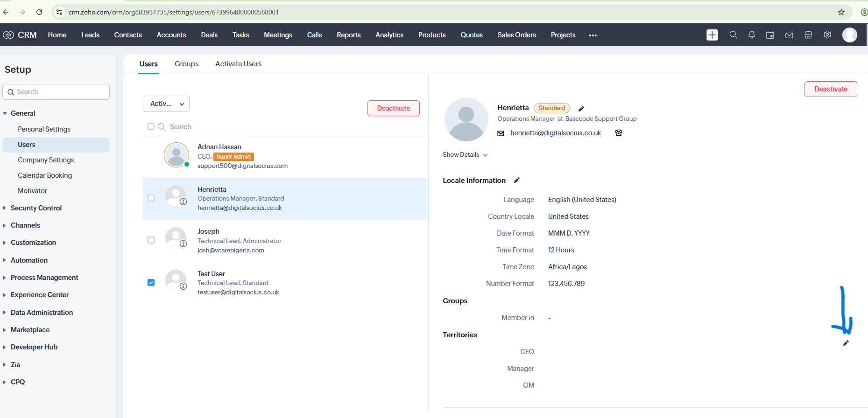Bookmark this page star icon
The height and width of the screenshot is (418, 868).
(841, 12)
